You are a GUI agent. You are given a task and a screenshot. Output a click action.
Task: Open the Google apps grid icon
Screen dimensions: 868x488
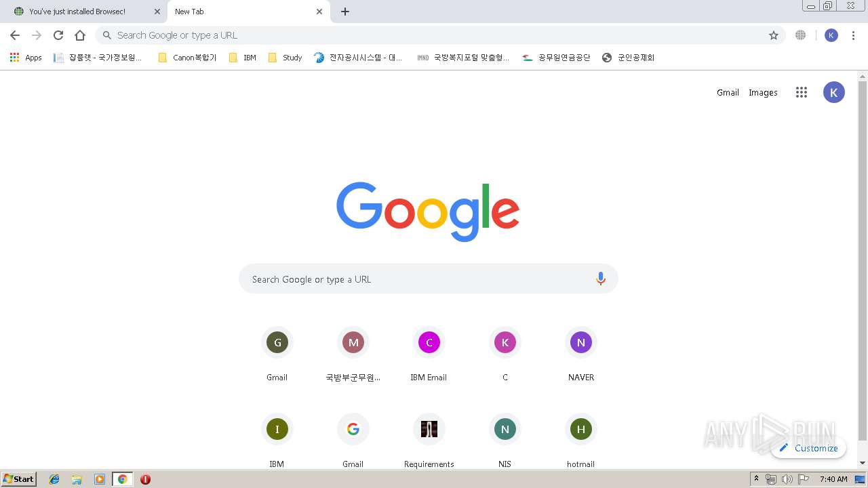point(802,93)
